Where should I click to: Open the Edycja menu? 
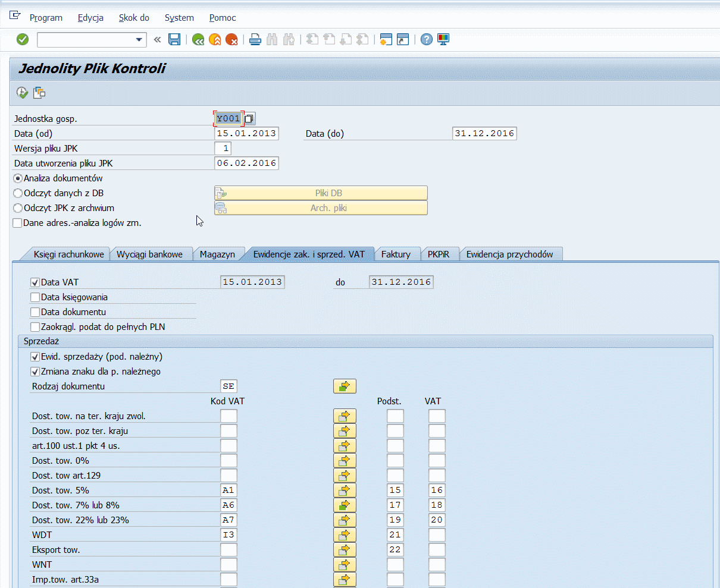click(90, 18)
